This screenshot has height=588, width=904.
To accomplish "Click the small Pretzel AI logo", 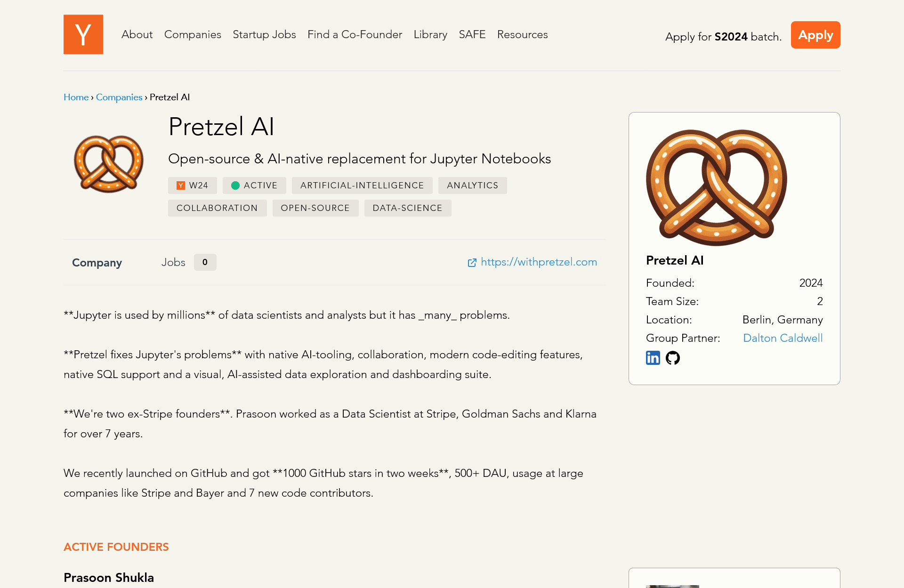I will click(x=109, y=163).
